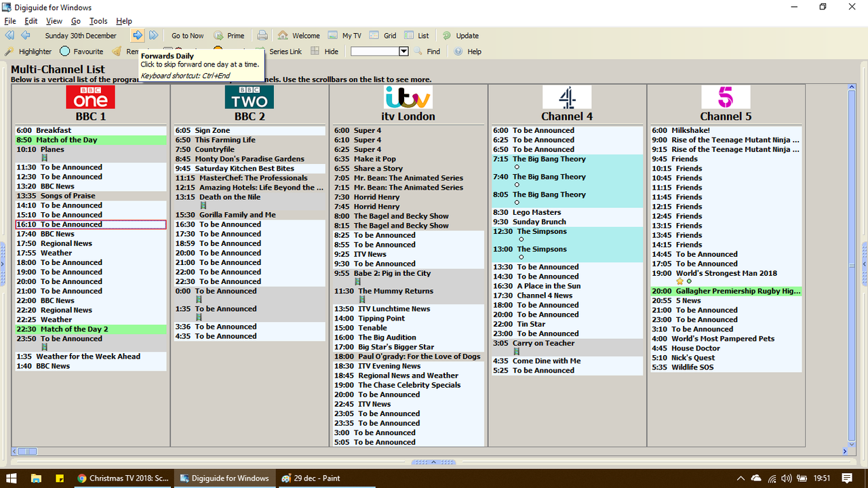
Task: Select '8:30 Lego Masters' on Channel 4
Action: click(568, 212)
